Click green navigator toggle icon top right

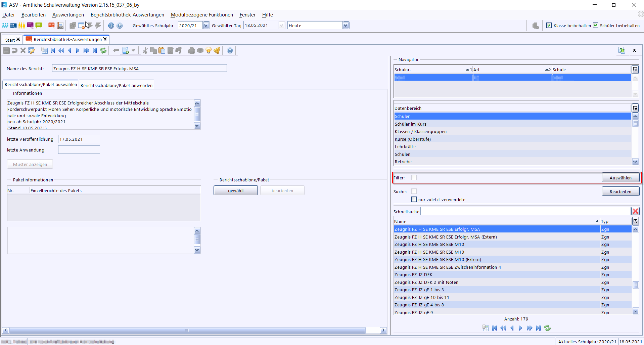pos(622,50)
